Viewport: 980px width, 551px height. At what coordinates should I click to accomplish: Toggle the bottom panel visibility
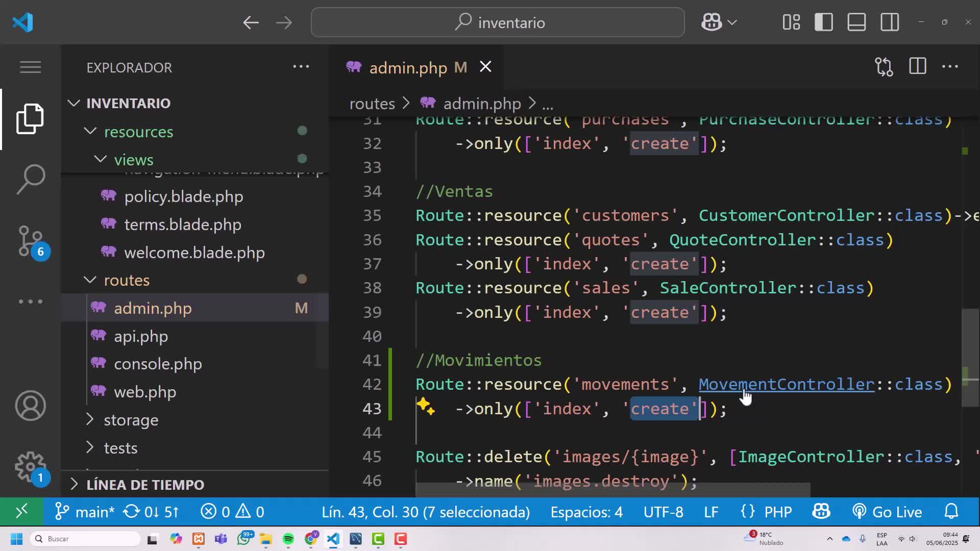(856, 22)
